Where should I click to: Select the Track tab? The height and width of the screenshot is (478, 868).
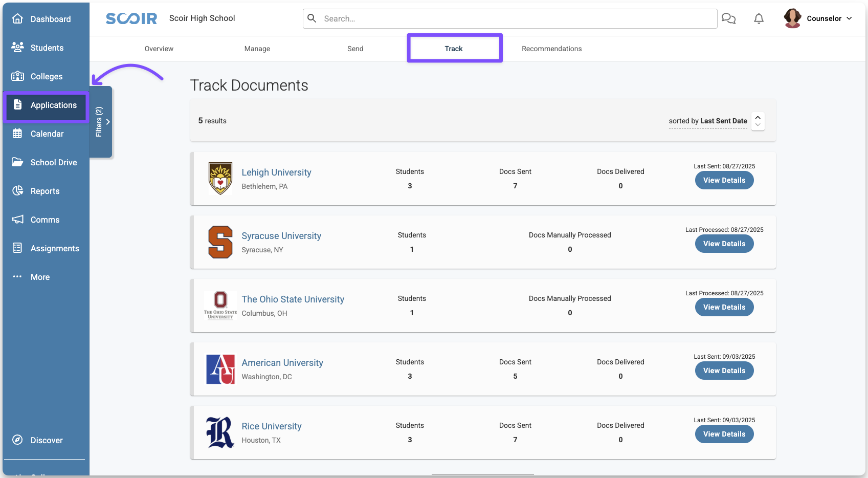click(454, 49)
